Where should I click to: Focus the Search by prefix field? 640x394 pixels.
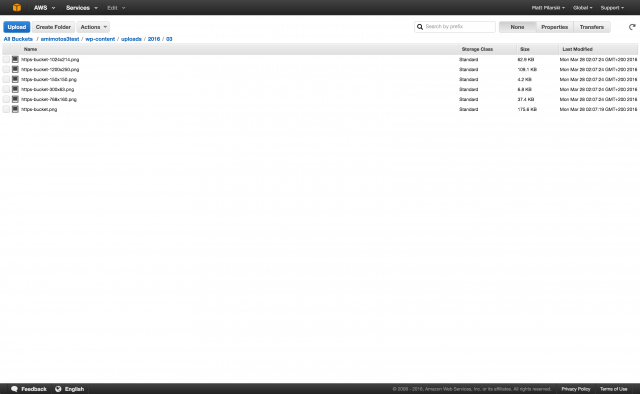point(455,27)
